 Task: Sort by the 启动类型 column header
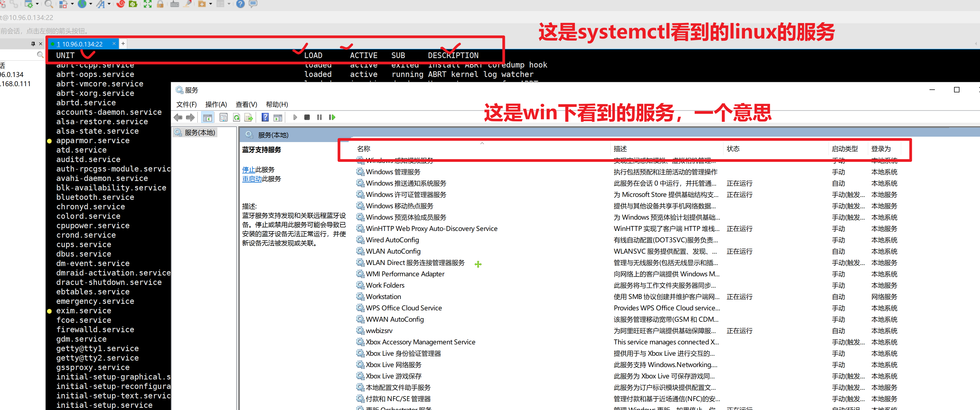[848, 149]
